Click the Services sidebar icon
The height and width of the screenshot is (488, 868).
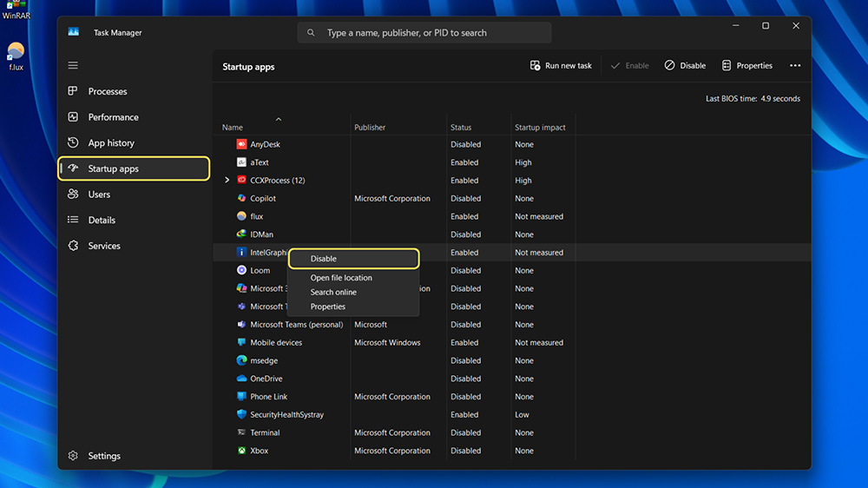coord(73,246)
